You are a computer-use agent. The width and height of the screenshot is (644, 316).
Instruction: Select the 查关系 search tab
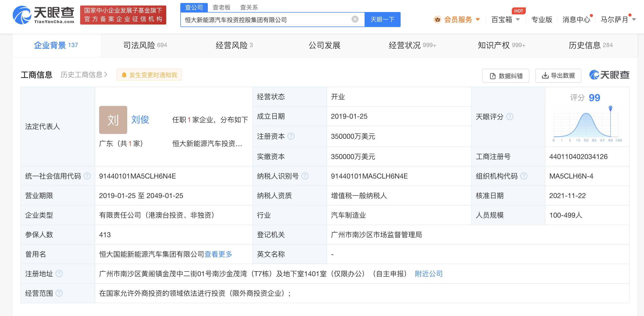(249, 8)
